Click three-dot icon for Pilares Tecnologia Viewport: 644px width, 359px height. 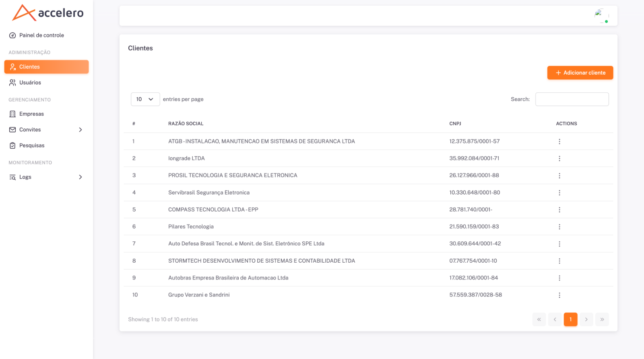(x=559, y=227)
